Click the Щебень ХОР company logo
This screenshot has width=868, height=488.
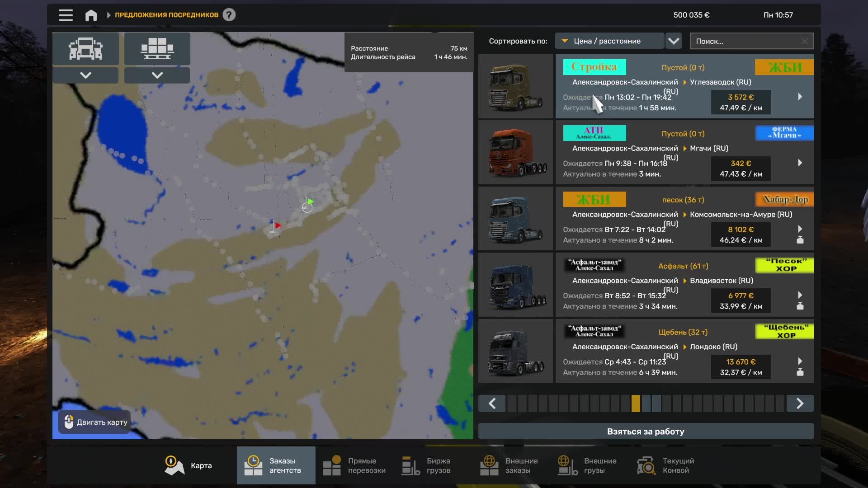[x=784, y=332]
